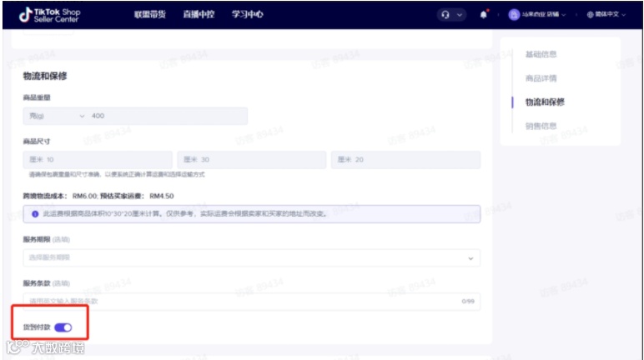Click the 服务条款 text input field
Image resolution: width=644 pixels, height=360 pixels.
251,302
